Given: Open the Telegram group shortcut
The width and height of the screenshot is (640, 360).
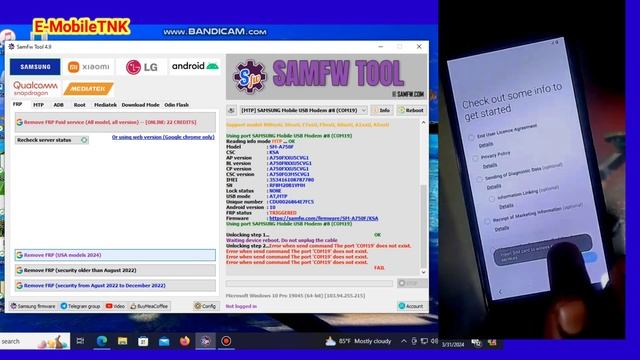Looking at the screenshot, I should (80, 306).
